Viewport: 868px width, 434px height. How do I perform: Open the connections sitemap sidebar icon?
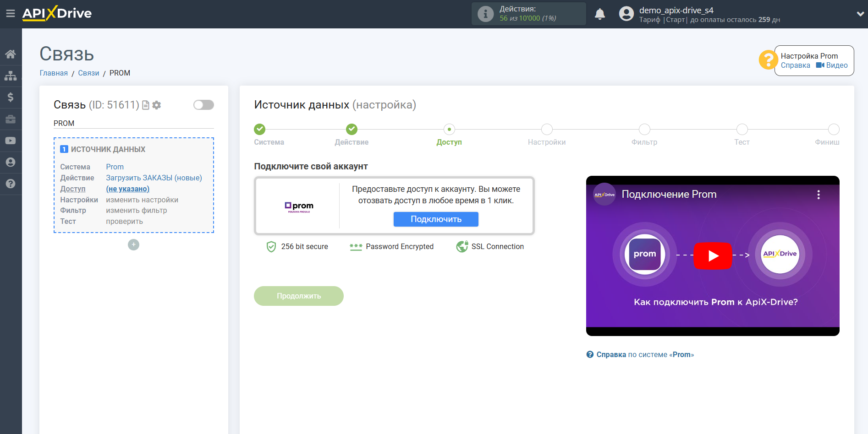pos(11,76)
